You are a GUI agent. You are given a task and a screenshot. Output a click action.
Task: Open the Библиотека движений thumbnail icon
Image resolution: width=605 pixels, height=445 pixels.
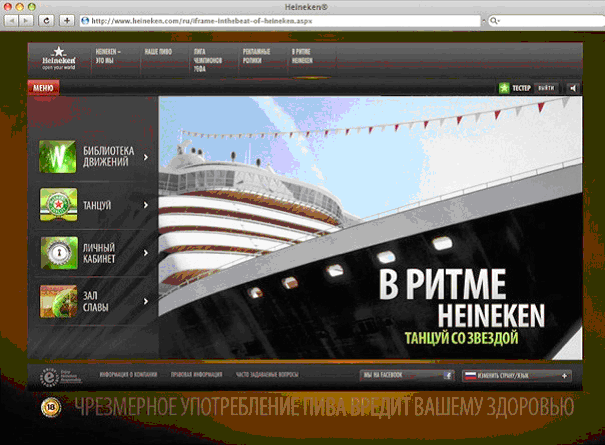pos(58,157)
